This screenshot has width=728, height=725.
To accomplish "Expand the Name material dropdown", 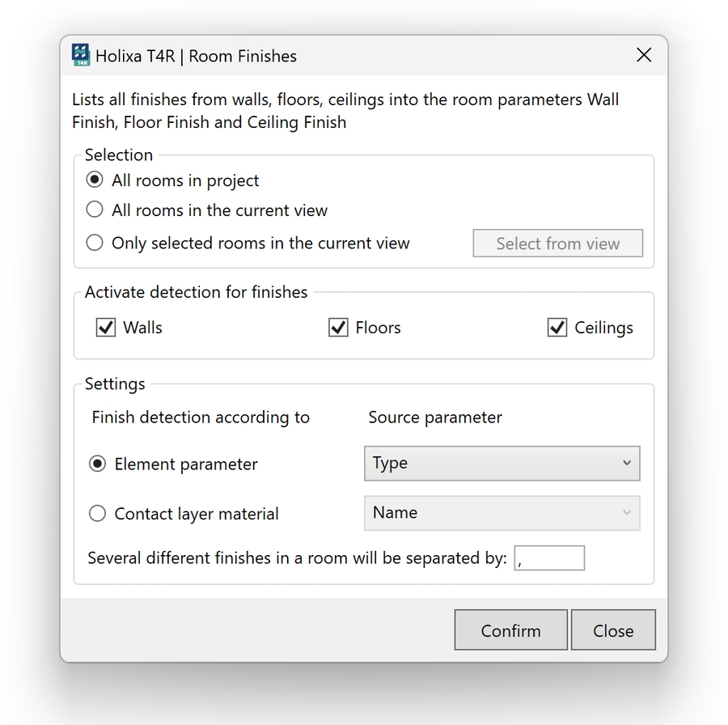I will (x=502, y=513).
